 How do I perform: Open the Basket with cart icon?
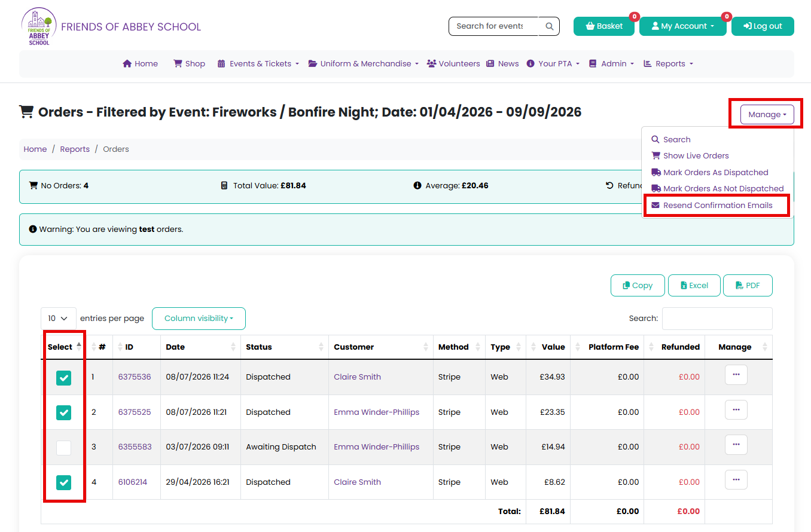604,26
